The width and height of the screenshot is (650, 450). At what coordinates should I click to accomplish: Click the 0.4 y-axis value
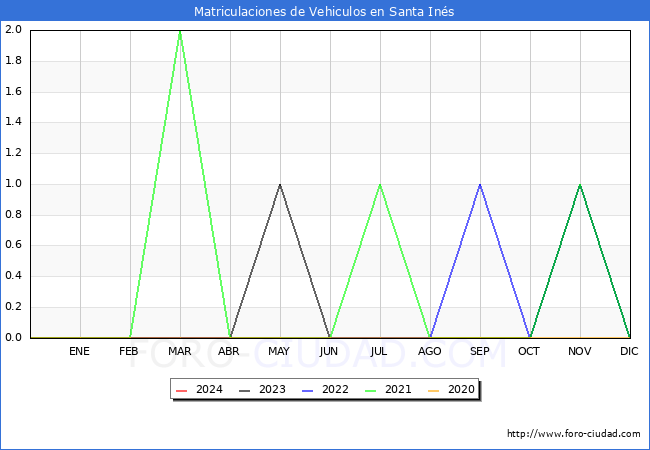click(13, 276)
